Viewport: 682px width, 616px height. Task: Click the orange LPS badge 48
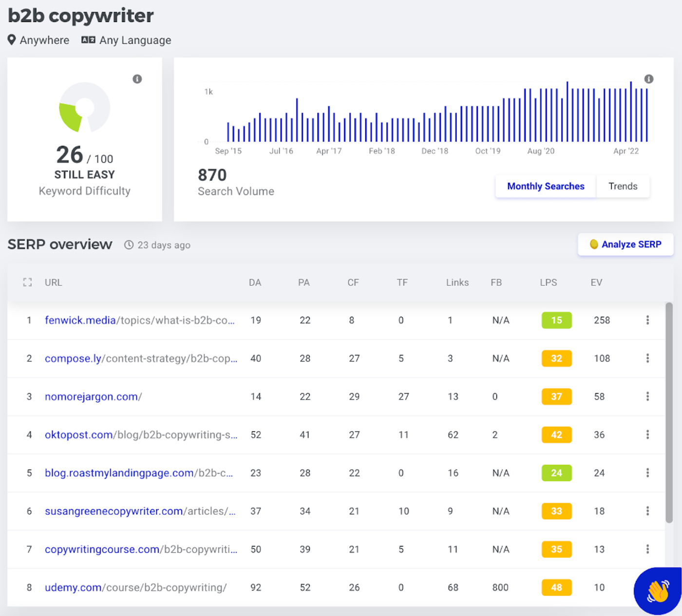(x=556, y=587)
